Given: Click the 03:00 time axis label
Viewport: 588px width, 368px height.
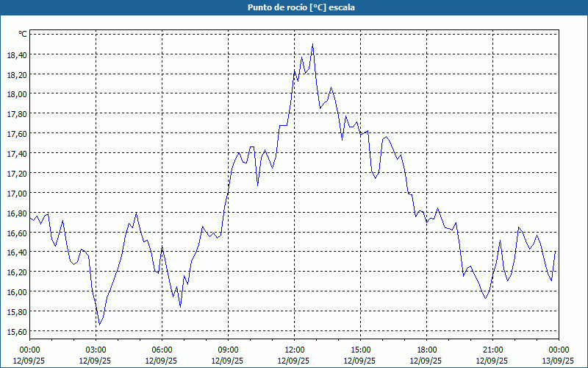Looking at the screenshot, I should pyautogui.click(x=96, y=350).
